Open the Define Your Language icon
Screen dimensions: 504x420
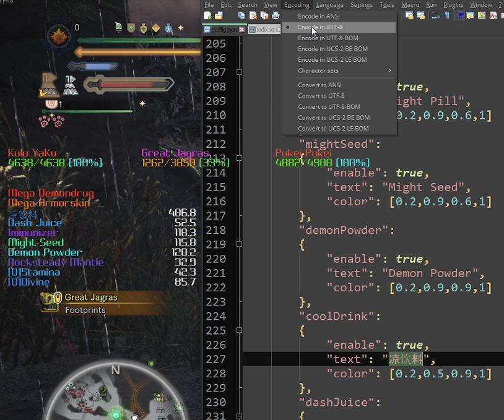(x=470, y=15)
